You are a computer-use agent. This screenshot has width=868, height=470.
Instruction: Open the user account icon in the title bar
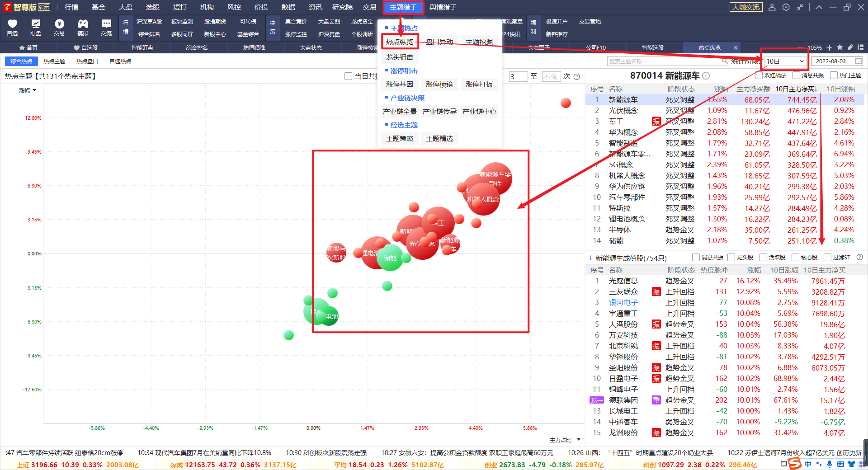pyautogui.click(x=772, y=7)
